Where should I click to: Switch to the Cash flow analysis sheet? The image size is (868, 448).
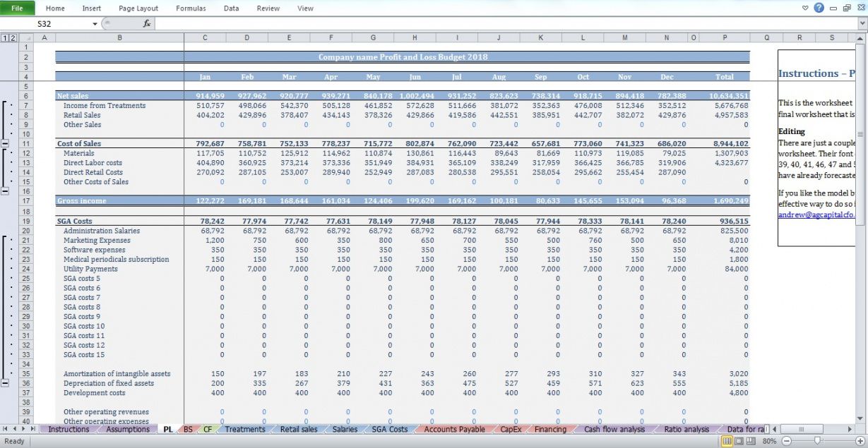click(x=614, y=429)
